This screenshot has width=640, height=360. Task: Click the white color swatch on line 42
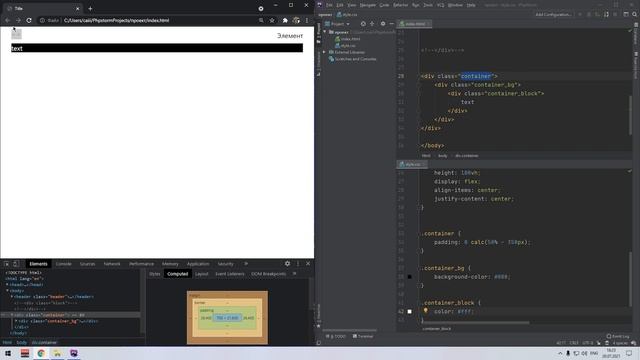[409, 311]
